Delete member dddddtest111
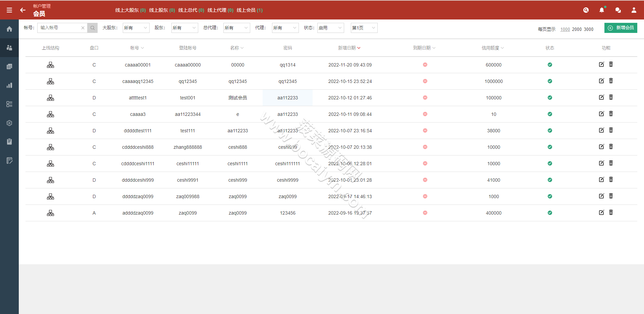 [611, 130]
